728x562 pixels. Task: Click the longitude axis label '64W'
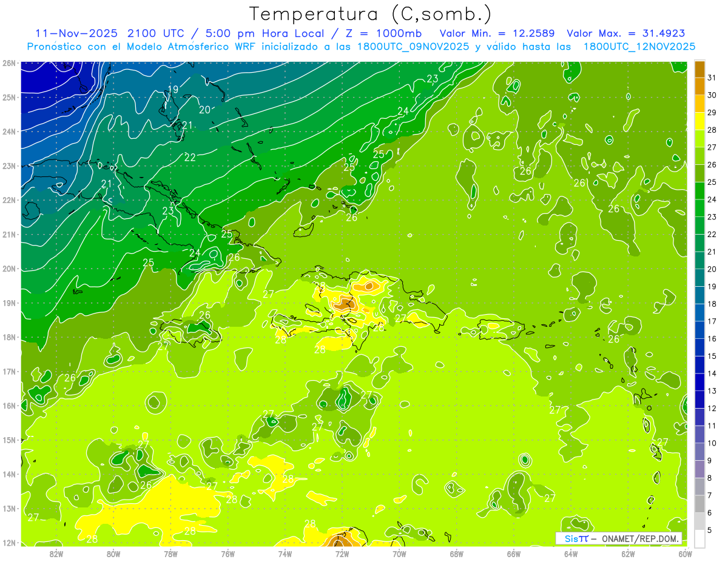pyautogui.click(x=571, y=553)
